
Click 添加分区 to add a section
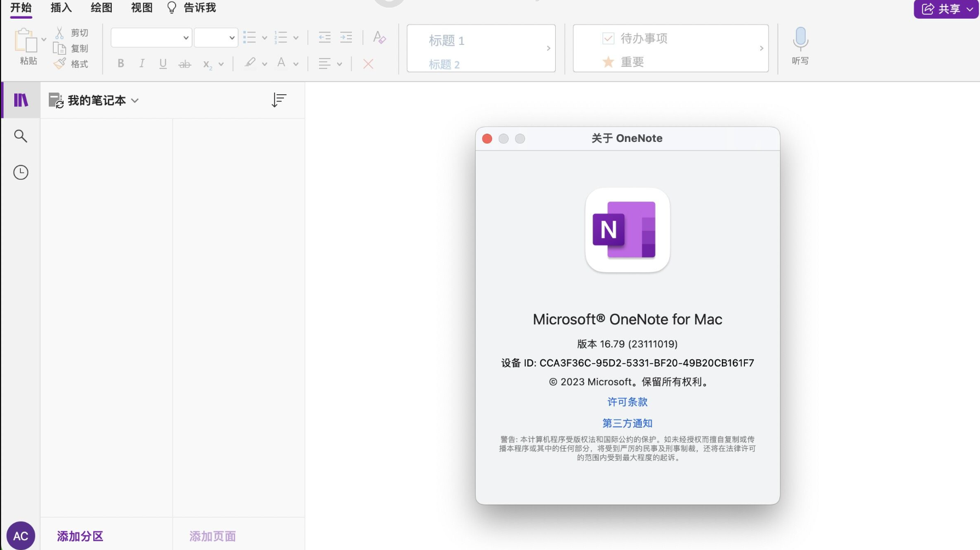point(79,536)
